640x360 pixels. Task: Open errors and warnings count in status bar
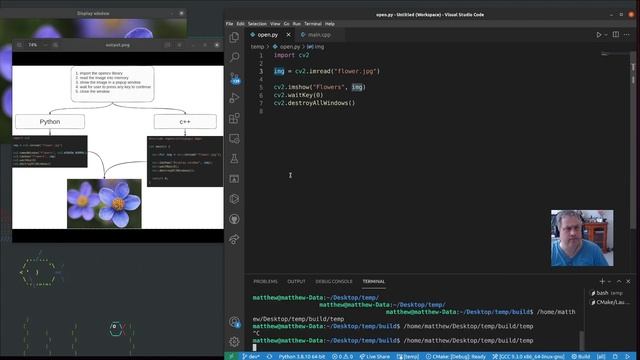[342, 356]
